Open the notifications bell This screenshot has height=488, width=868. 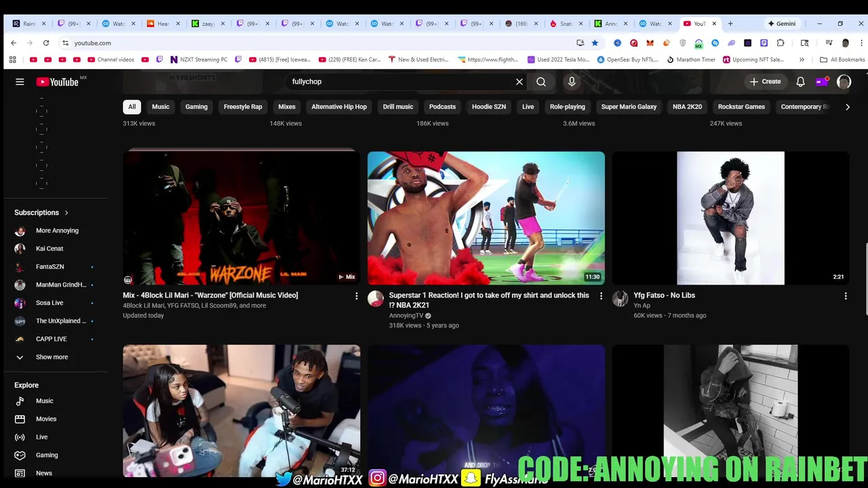click(x=800, y=81)
